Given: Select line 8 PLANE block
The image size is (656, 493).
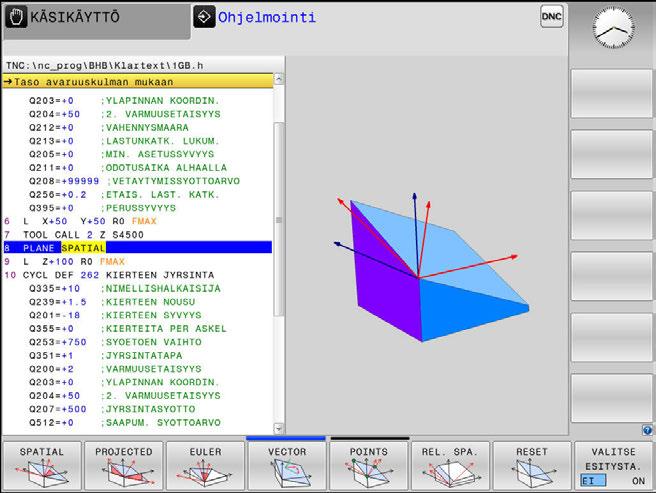Looking at the screenshot, I should click(x=138, y=248).
